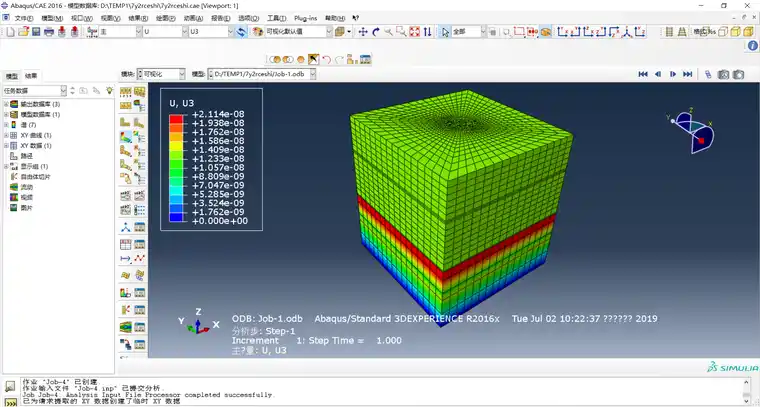Image resolution: width=760 pixels, height=407 pixels.
Task: Open the Result menu
Action: coord(138,18)
